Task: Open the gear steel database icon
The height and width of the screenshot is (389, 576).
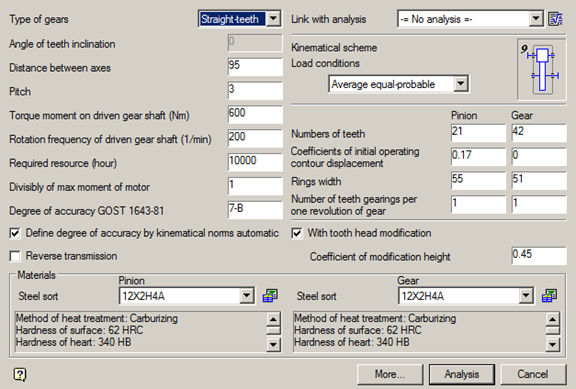Action: click(549, 296)
